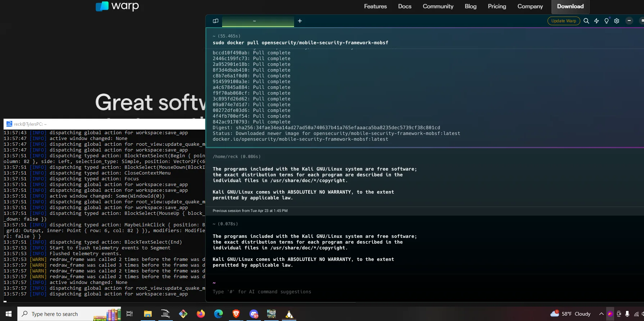Image resolution: width=644 pixels, height=321 pixels.
Task: Click the Warp logo on the website
Action: (117, 6)
